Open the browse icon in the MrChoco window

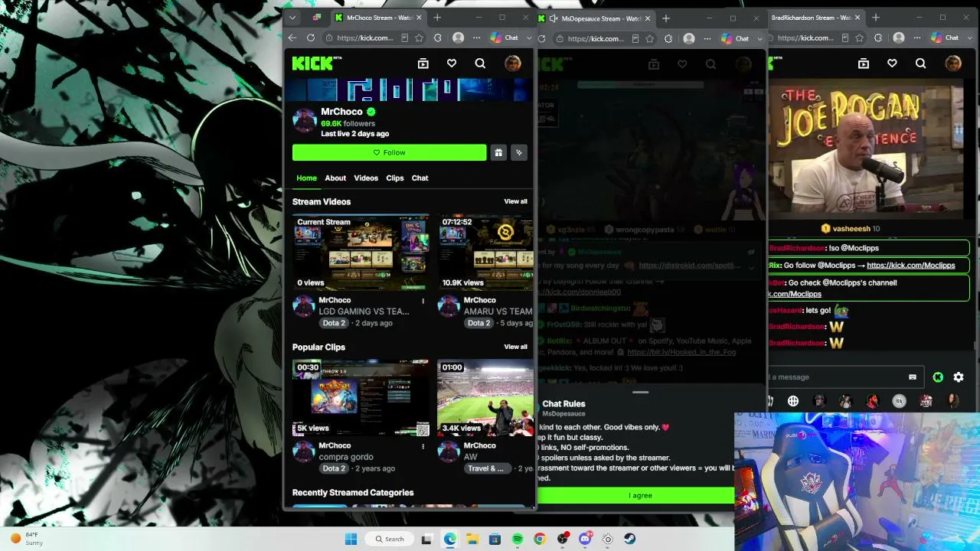pos(423,64)
